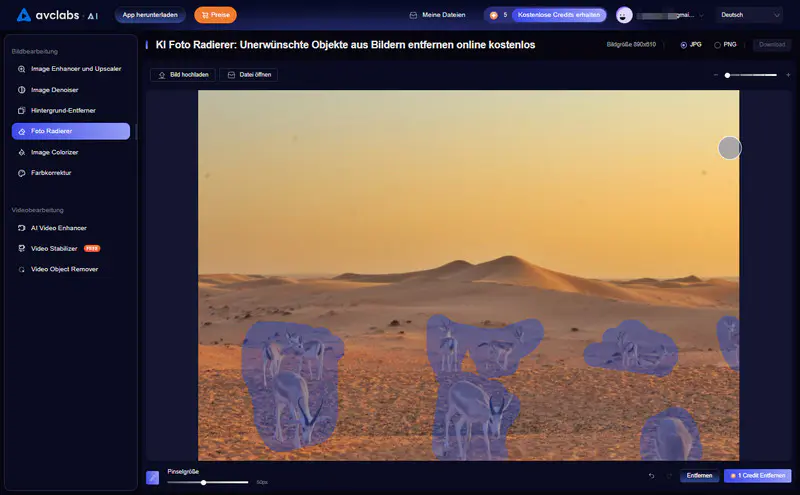
Task: Open Meine Dateien
Action: click(x=438, y=15)
